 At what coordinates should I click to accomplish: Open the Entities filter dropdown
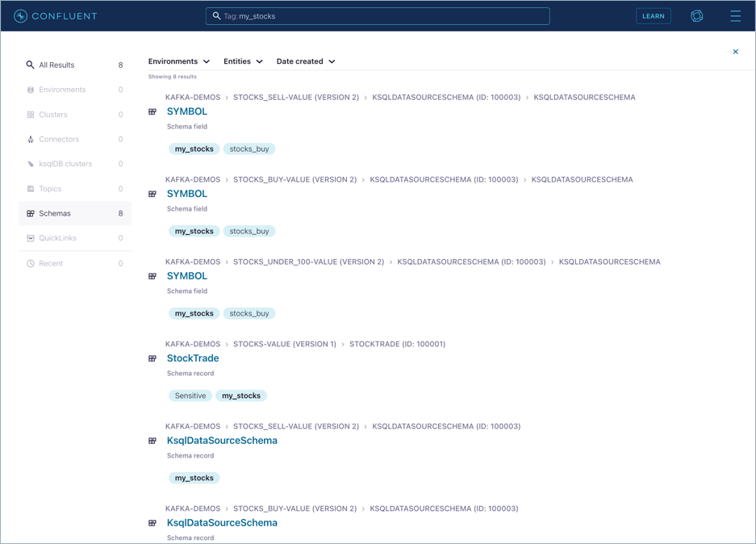tap(243, 61)
